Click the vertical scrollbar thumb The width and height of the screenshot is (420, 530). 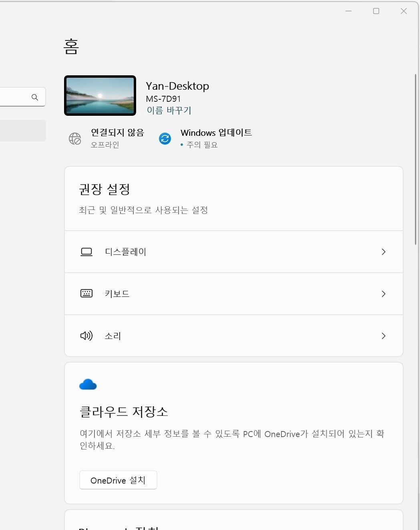tap(416, 159)
